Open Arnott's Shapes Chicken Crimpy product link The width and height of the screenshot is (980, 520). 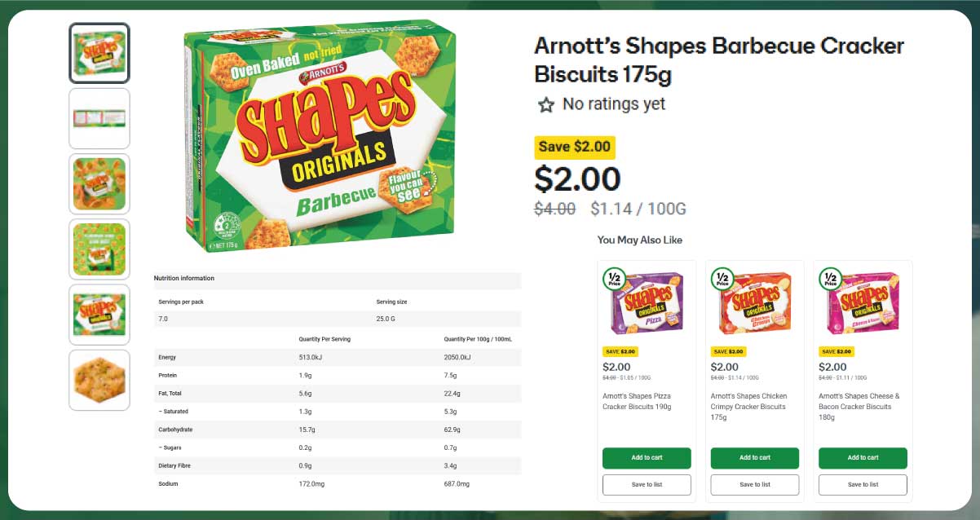click(x=748, y=406)
